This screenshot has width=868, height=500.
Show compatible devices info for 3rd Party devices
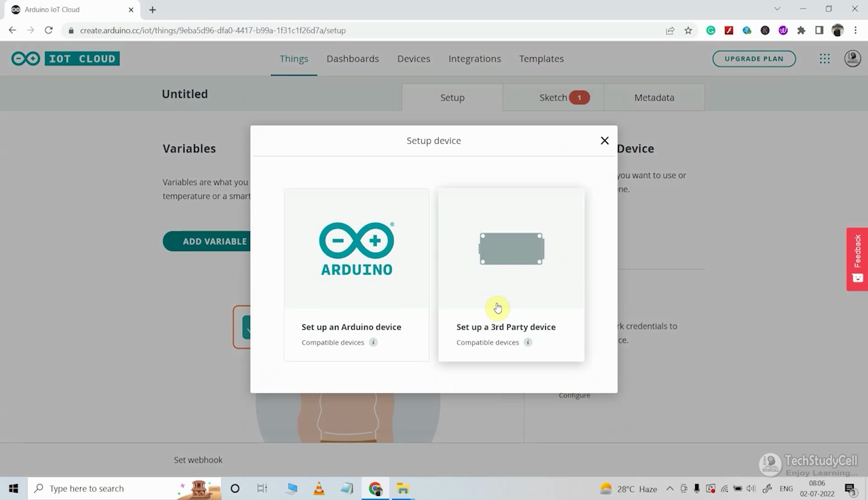tap(528, 342)
